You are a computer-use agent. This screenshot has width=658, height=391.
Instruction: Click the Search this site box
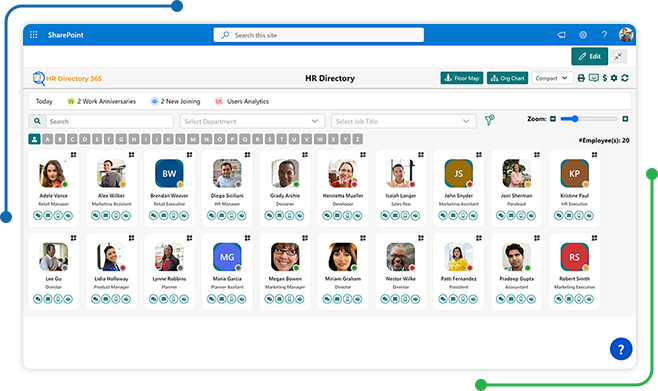point(319,35)
